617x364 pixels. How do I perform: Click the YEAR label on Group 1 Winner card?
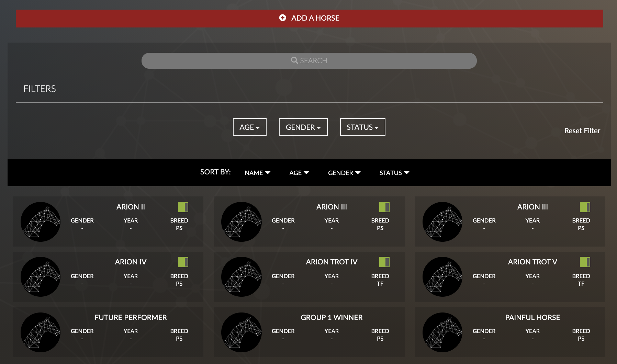point(332,331)
